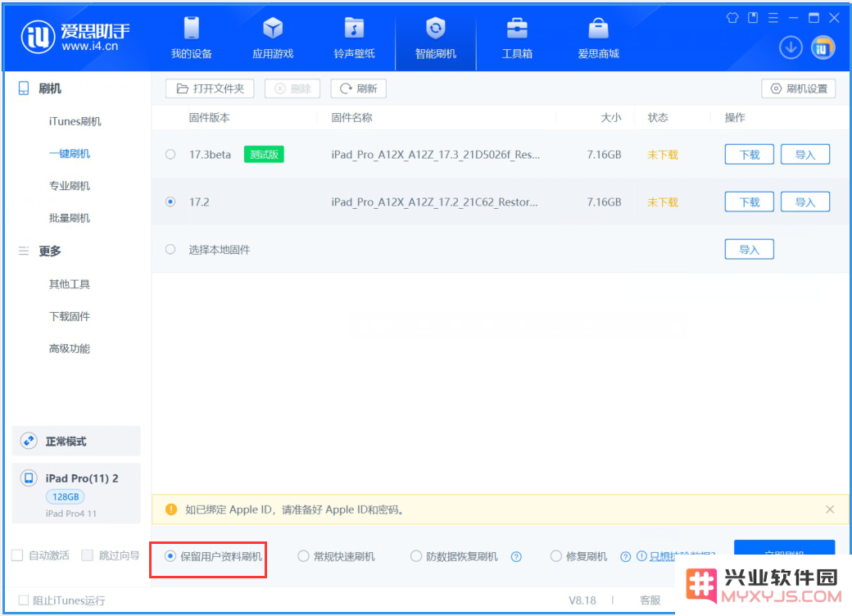The image size is (852, 616).
Task: Select the 选择本地固件 radio button
Action: click(x=170, y=249)
